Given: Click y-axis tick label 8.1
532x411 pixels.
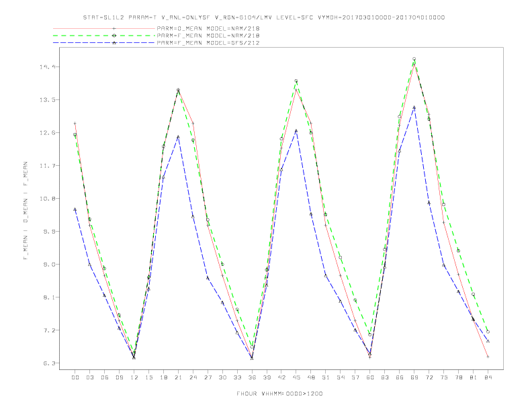Looking at the screenshot, I should 49,297.
